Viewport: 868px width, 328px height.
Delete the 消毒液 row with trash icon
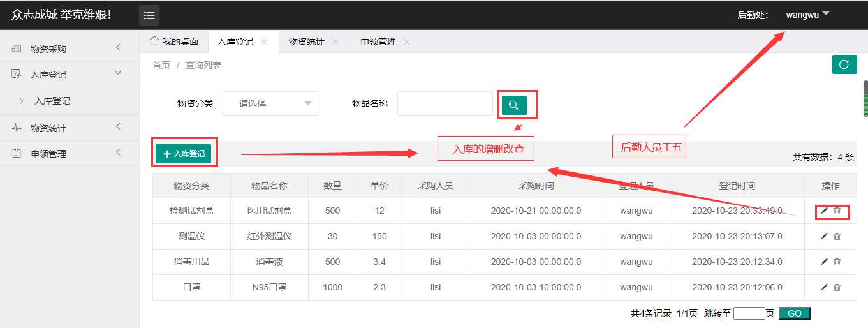[837, 262]
